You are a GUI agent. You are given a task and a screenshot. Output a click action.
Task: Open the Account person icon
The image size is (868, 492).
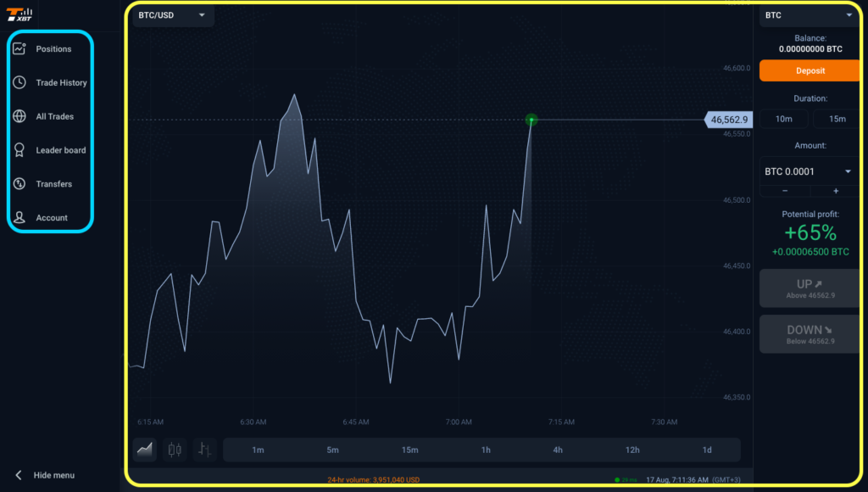pyautogui.click(x=19, y=218)
